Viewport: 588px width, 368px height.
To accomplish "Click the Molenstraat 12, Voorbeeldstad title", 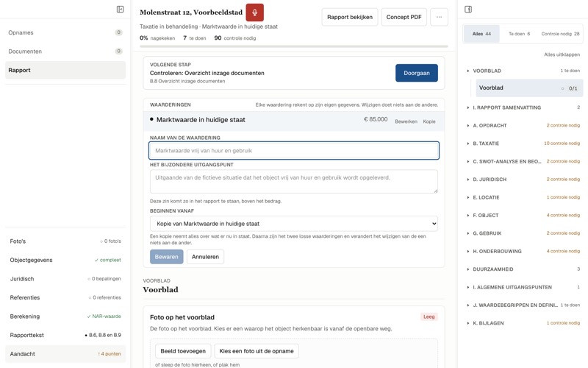I will click(191, 13).
